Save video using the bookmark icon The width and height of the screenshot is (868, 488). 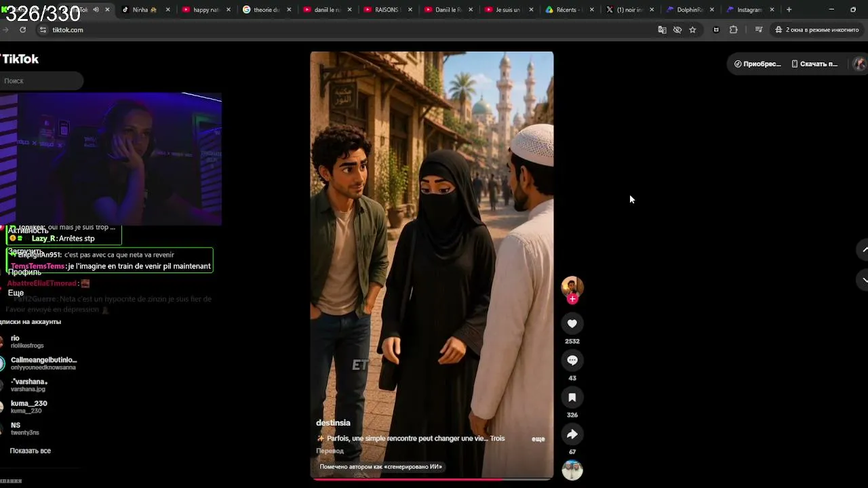click(x=572, y=397)
